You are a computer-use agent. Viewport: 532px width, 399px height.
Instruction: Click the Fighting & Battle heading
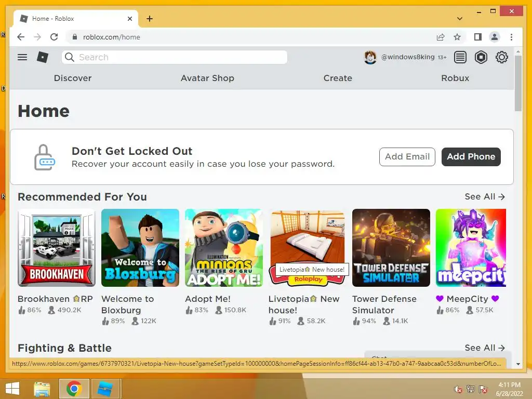64,348
